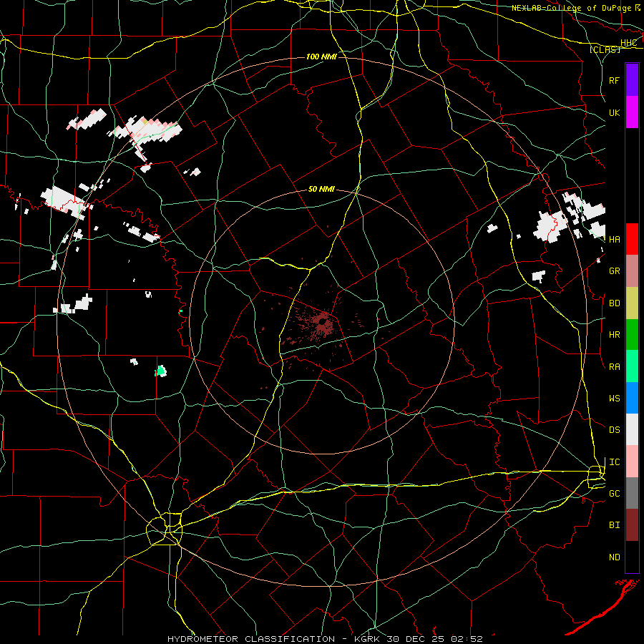Screen dimensions: 644x644
Task: Click the 100 NMI range ring label
Action: click(x=321, y=57)
